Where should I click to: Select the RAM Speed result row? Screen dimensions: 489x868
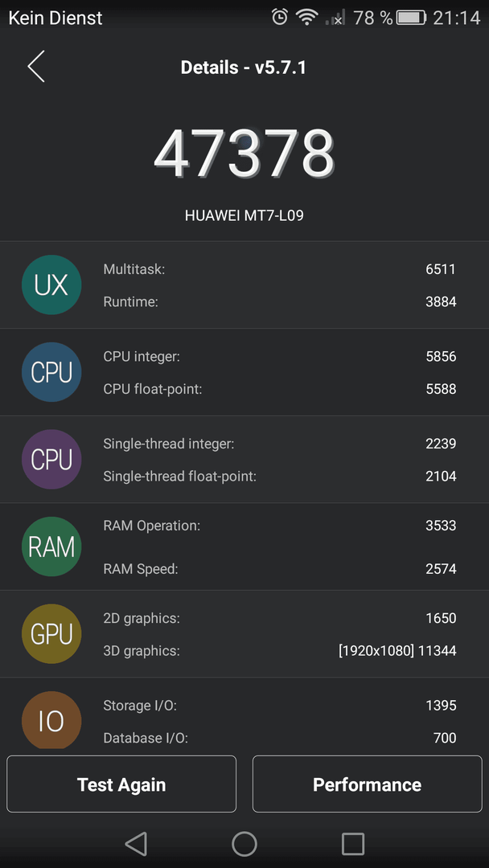tap(280, 568)
